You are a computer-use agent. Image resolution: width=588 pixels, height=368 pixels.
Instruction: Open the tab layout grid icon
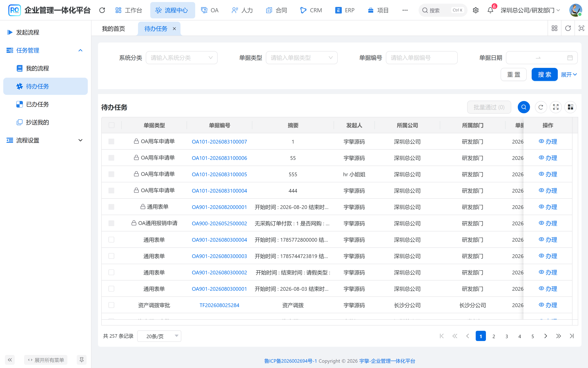555,28
